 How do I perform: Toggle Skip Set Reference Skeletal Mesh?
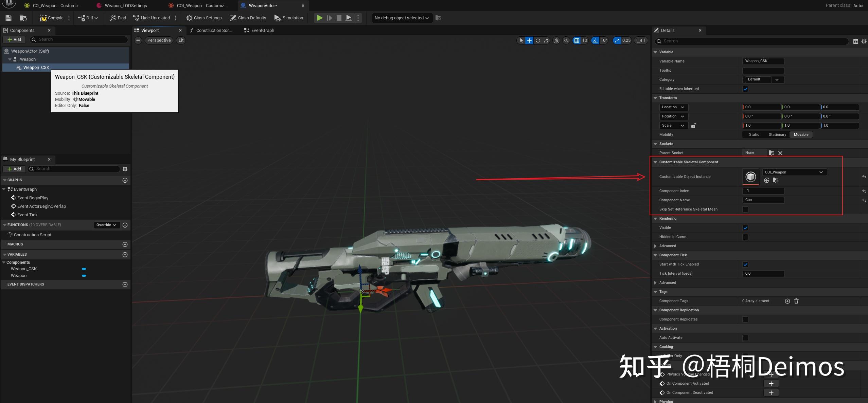point(745,209)
